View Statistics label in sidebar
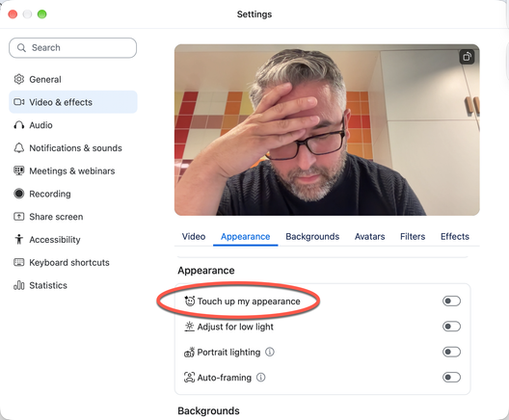The width and height of the screenshot is (509, 420). point(48,285)
